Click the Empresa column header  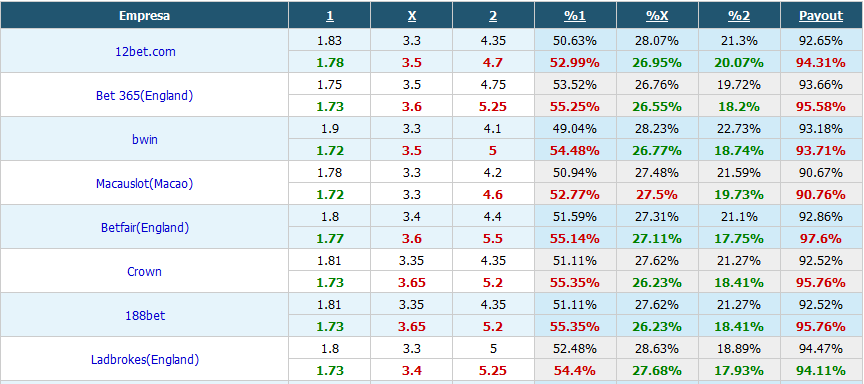click(144, 15)
